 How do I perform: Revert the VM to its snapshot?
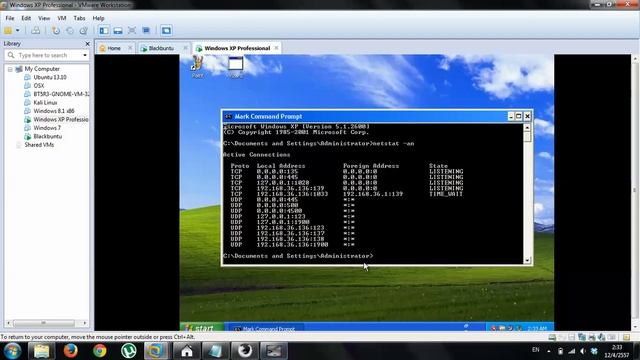(x=70, y=31)
